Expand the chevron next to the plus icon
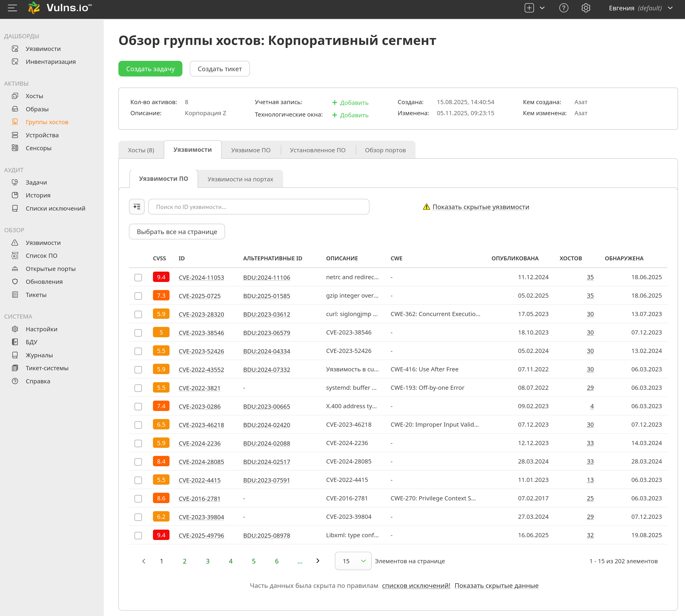The image size is (685, 616). pos(542,8)
